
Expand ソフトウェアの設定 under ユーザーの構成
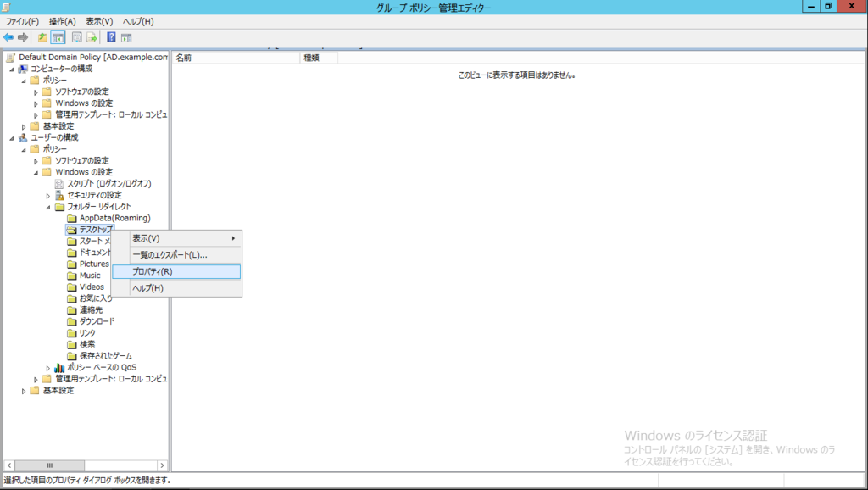36,161
